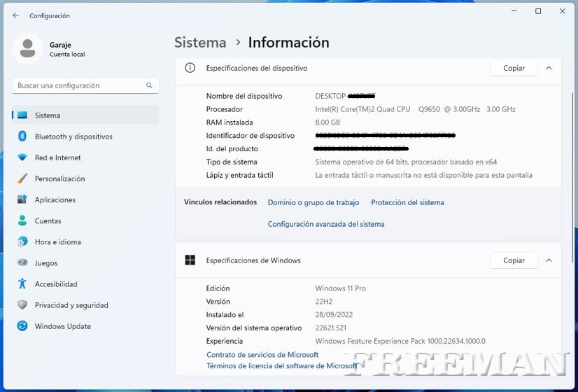The image size is (578, 392).
Task: Click the install date 28/09/2022
Action: [x=334, y=314]
